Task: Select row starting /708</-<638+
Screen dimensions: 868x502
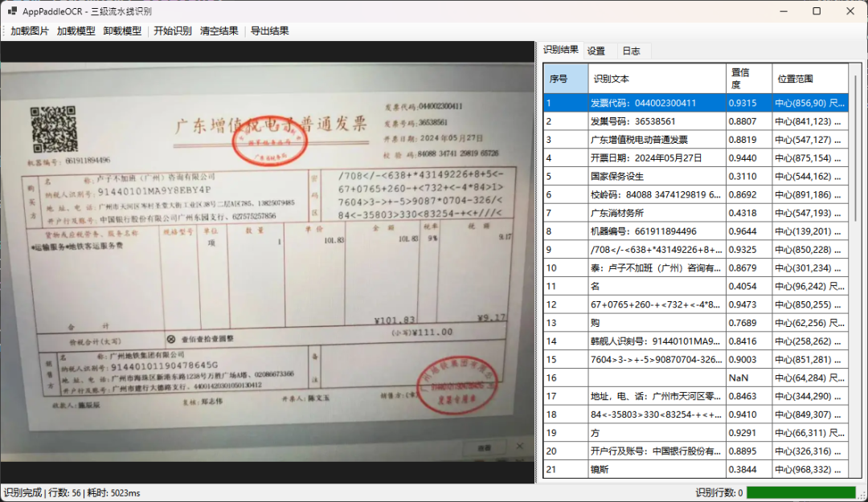Action: coord(695,250)
